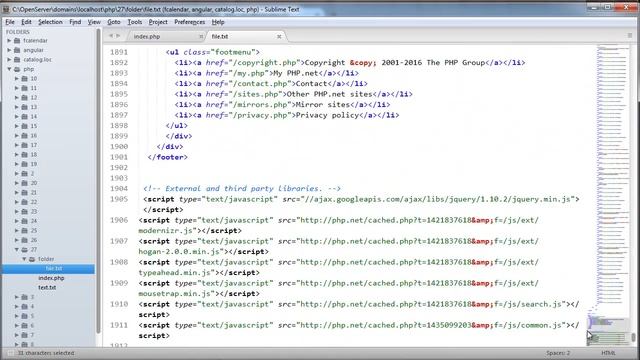Expand folder 12 in the sidebar
Image resolution: width=640 pixels, height=360 pixels.
17,98
